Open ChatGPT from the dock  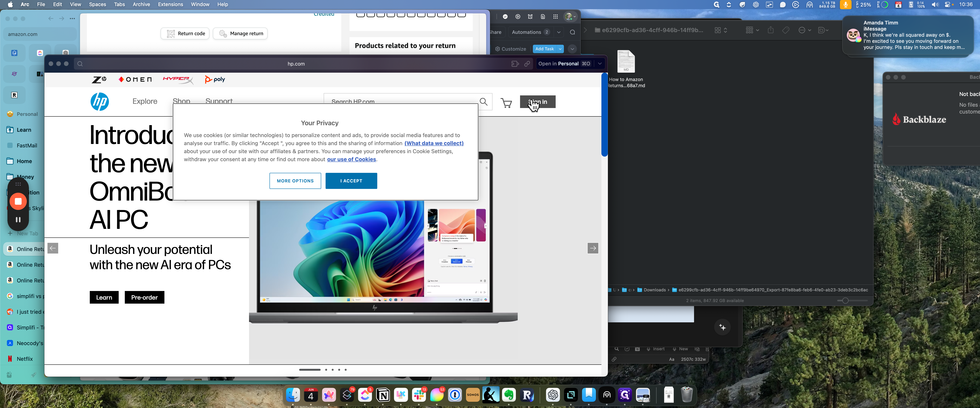(x=553, y=395)
